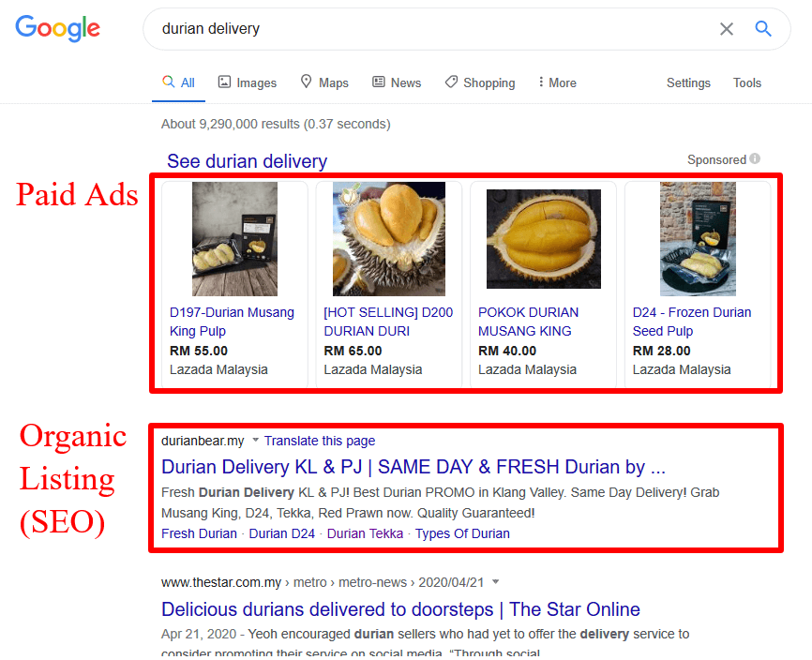Click the D197-Durian Musang King Pulp thumbnail

(234, 239)
